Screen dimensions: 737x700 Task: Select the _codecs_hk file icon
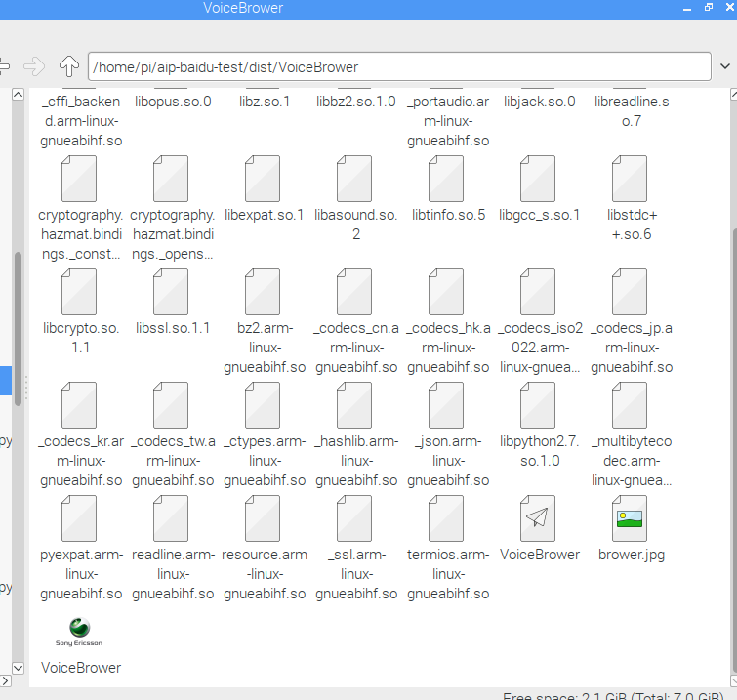point(446,293)
